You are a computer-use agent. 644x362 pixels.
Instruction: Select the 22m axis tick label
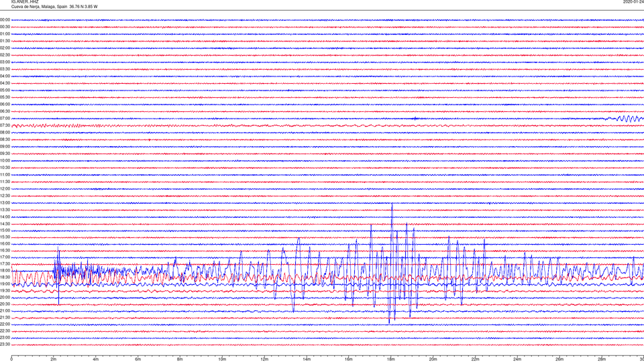click(475, 359)
